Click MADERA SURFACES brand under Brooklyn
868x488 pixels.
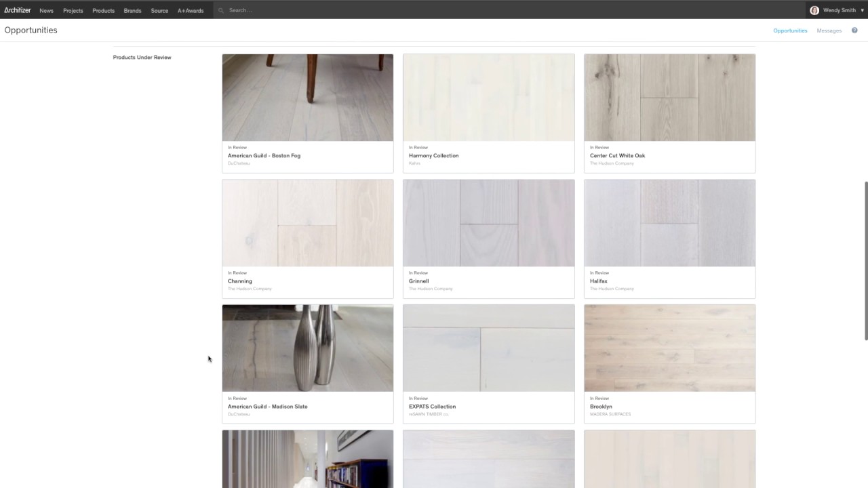click(610, 414)
